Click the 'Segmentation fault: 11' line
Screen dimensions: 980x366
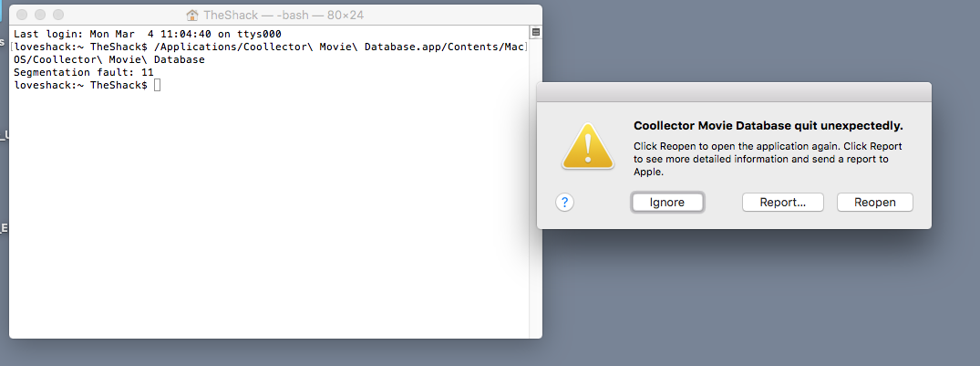click(84, 73)
